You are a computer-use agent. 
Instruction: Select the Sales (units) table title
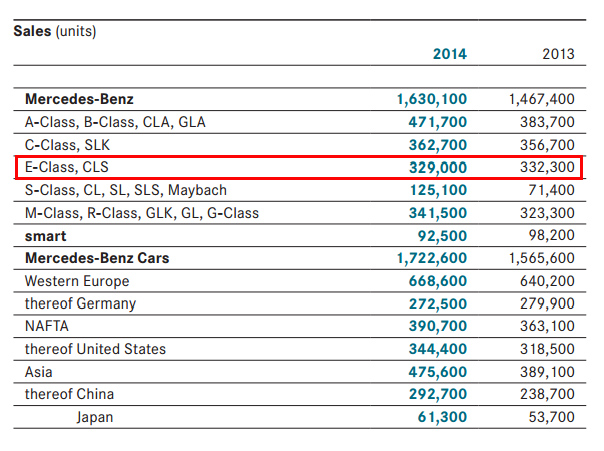[54, 31]
